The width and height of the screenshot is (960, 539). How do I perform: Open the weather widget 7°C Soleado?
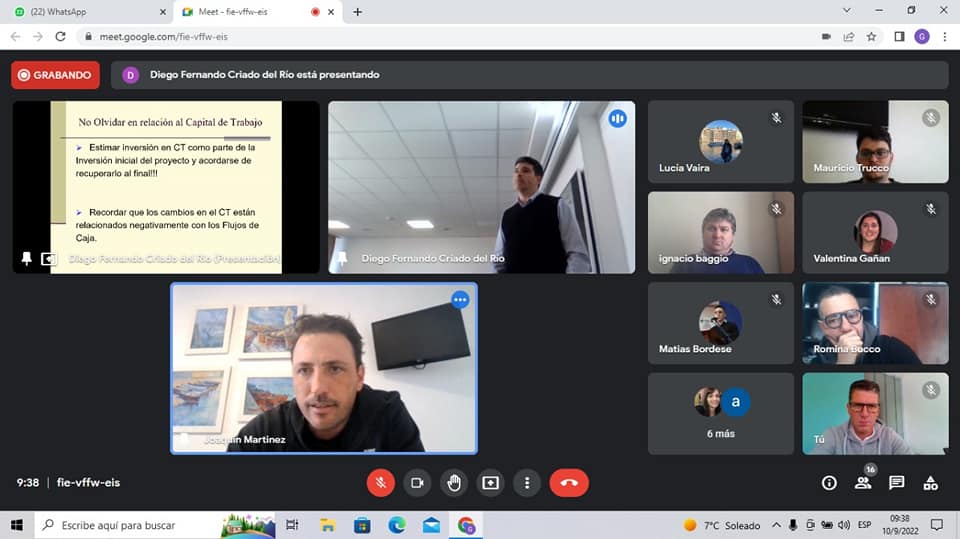pyautogui.click(x=722, y=526)
